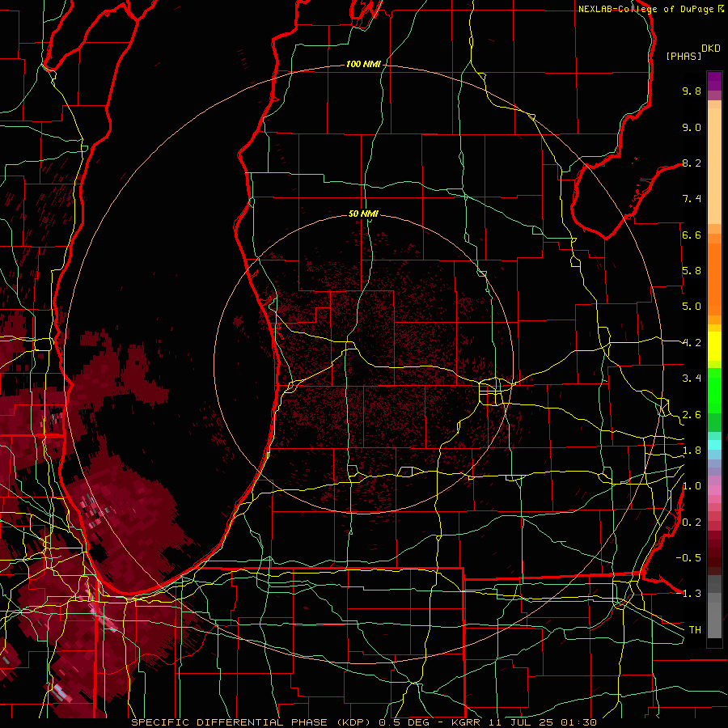This screenshot has width=728, height=728.
Task: Pick the cyan band of the color scale
Action: (x=714, y=445)
